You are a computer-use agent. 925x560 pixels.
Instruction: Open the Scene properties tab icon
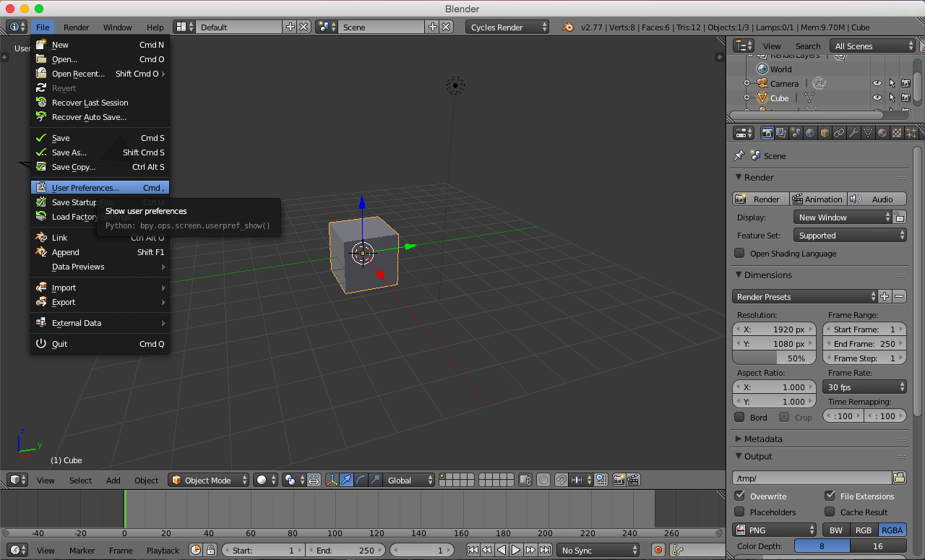click(x=796, y=133)
